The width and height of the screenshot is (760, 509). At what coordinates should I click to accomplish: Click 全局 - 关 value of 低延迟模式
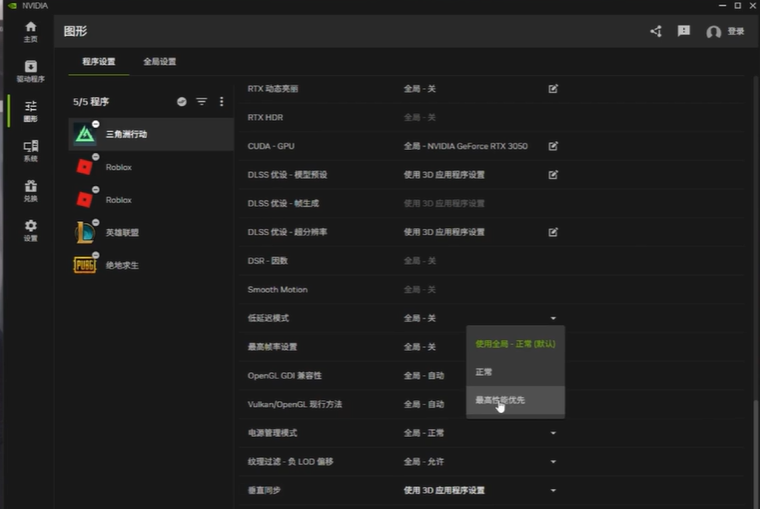[420, 318]
